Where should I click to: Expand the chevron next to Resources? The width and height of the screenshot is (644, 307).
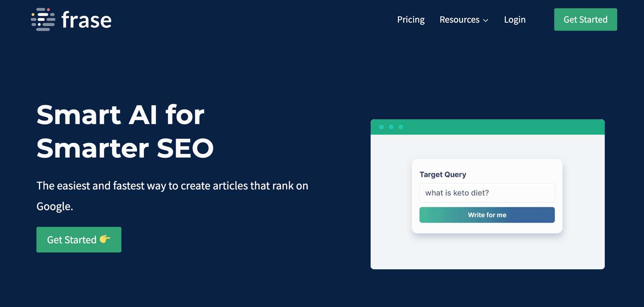click(486, 20)
